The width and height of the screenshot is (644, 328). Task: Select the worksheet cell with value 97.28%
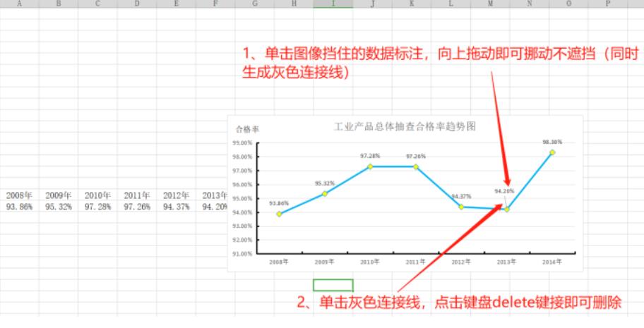[97, 207]
